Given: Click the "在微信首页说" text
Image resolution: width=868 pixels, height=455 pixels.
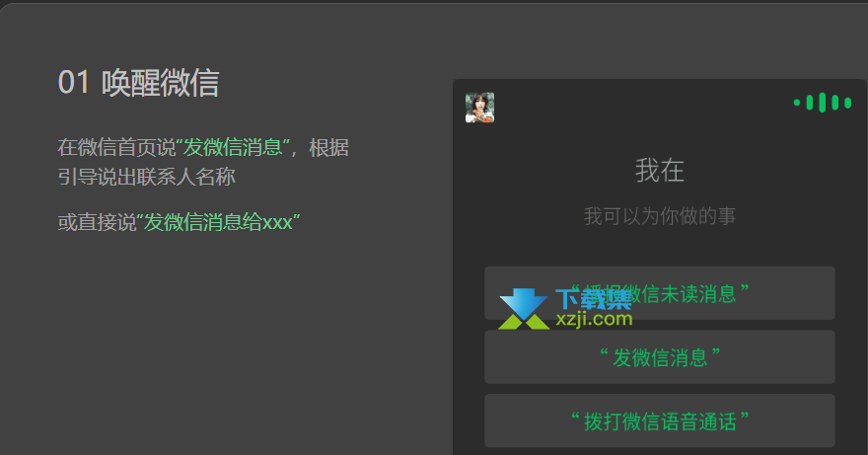Looking at the screenshot, I should tap(116, 147).
